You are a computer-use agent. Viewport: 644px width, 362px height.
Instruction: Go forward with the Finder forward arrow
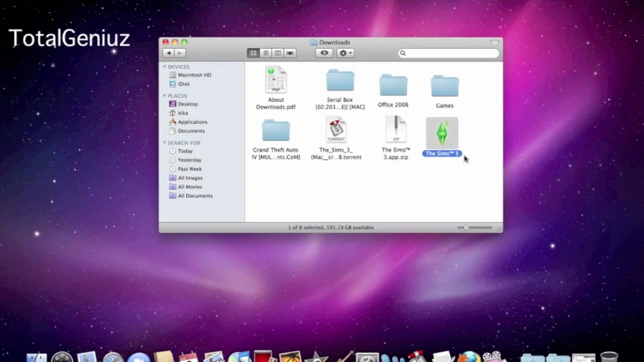(x=180, y=53)
